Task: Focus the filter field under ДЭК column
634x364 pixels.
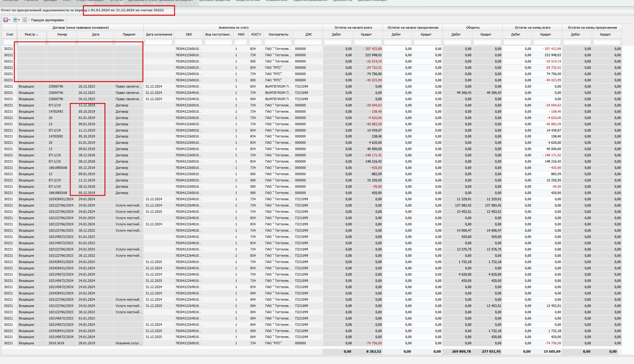Action: (x=308, y=42)
